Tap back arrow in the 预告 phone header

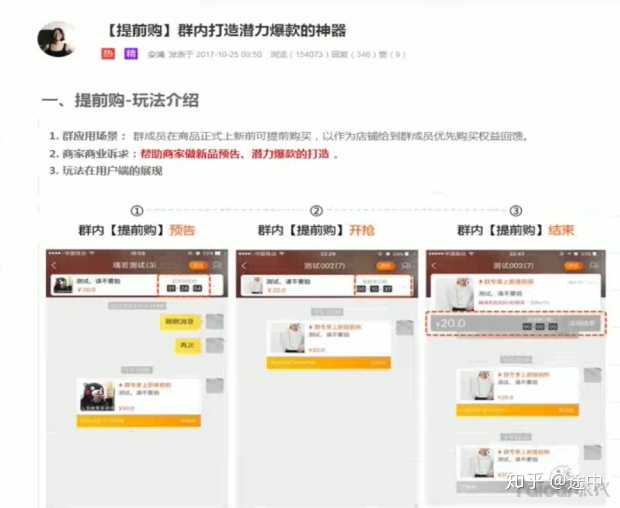point(54,265)
